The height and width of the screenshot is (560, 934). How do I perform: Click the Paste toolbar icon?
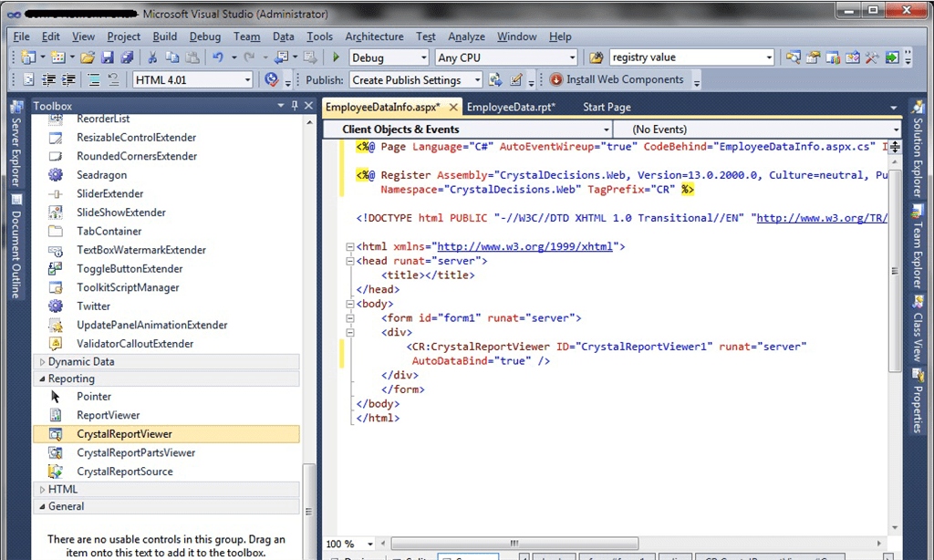pos(192,57)
